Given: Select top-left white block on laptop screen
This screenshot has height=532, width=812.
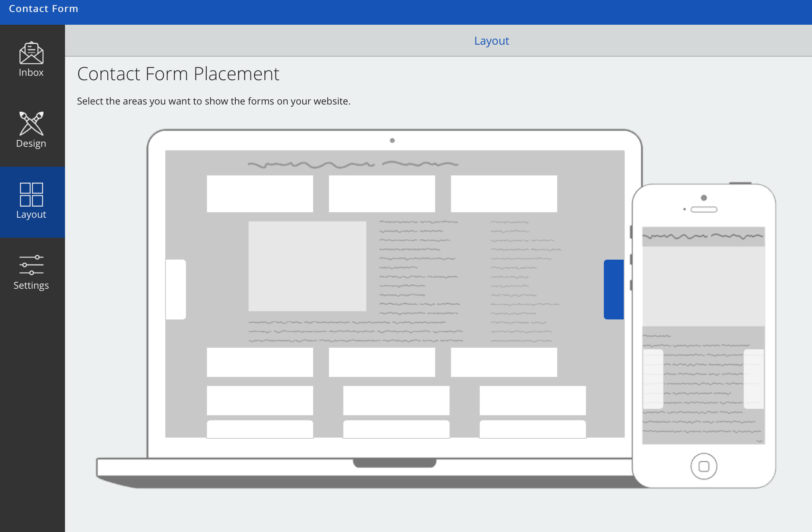Looking at the screenshot, I should pyautogui.click(x=260, y=194).
